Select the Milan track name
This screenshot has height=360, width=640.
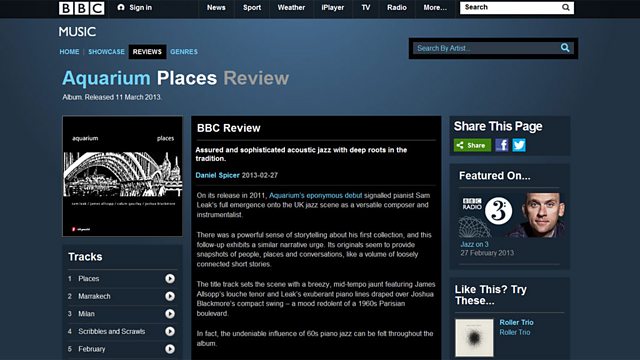tap(86, 313)
